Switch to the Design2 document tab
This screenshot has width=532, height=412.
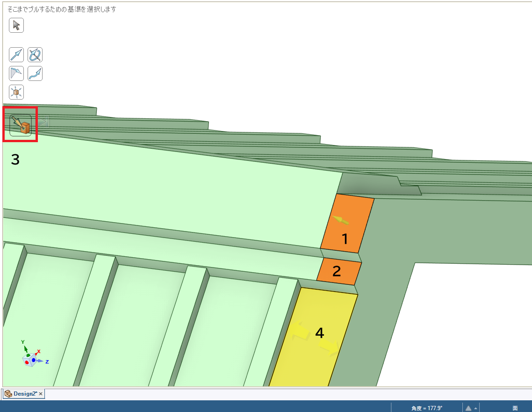click(x=25, y=394)
